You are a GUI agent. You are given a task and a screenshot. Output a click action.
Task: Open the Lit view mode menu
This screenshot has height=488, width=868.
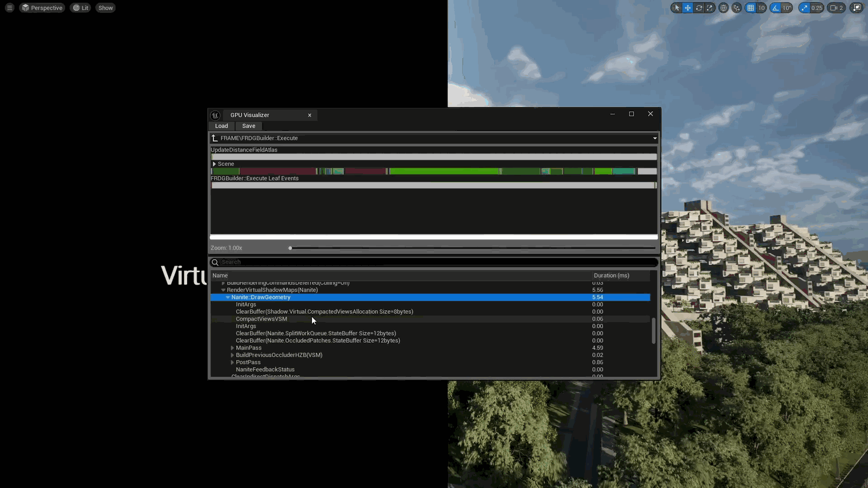click(x=80, y=8)
